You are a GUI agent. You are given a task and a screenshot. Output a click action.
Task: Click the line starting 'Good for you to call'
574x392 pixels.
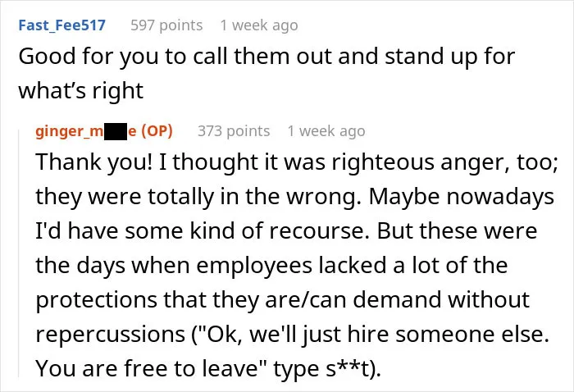(x=266, y=57)
